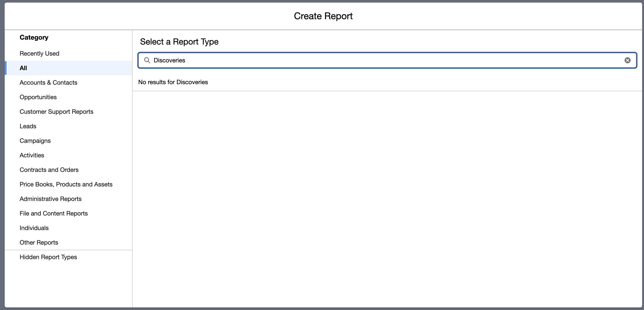644x310 pixels.
Task: Select the Campaigns category
Action: click(35, 141)
